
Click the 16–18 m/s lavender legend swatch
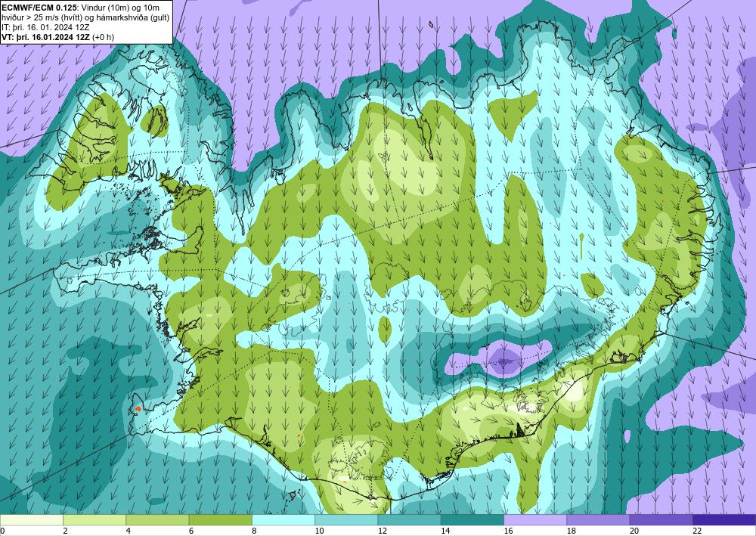(535, 520)
